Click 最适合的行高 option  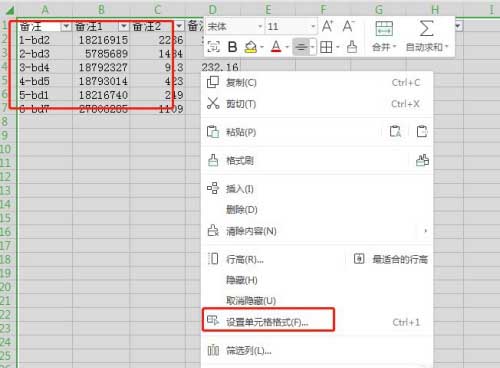400,259
